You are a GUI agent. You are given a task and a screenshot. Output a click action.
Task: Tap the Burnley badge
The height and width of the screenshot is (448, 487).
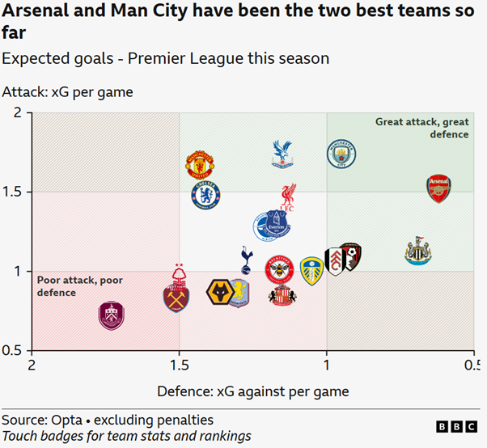[112, 315]
